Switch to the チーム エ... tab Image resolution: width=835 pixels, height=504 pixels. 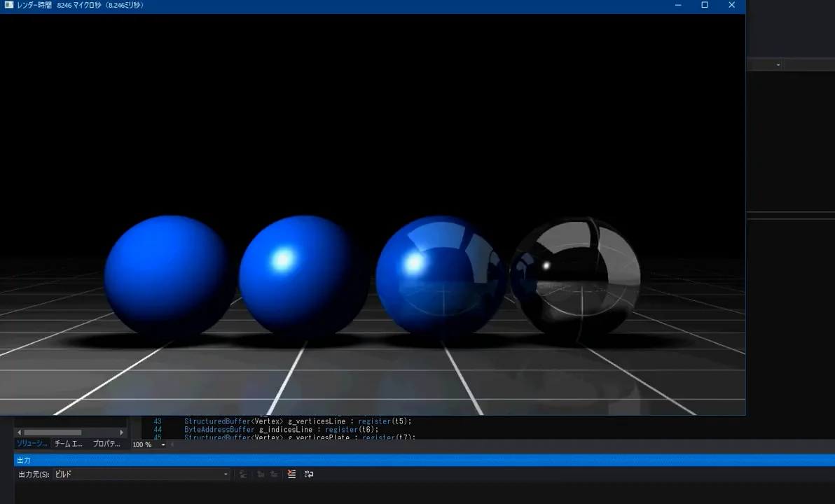click(69, 443)
